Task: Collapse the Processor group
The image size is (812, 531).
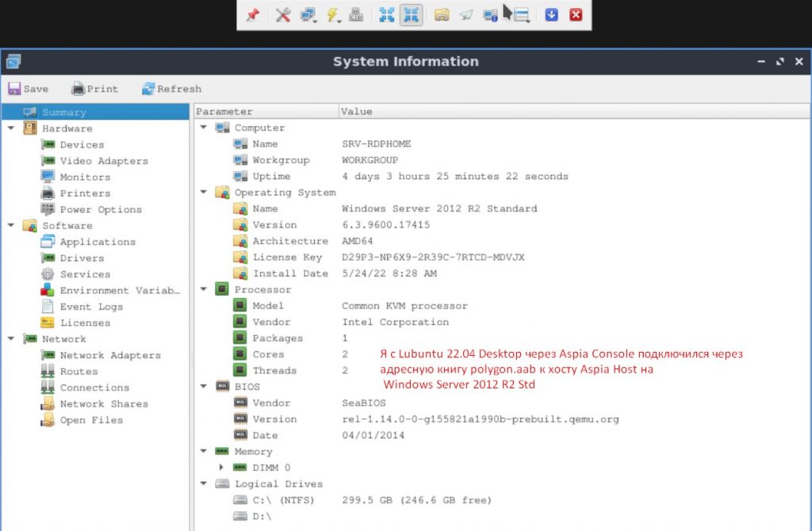Action: coord(204,289)
